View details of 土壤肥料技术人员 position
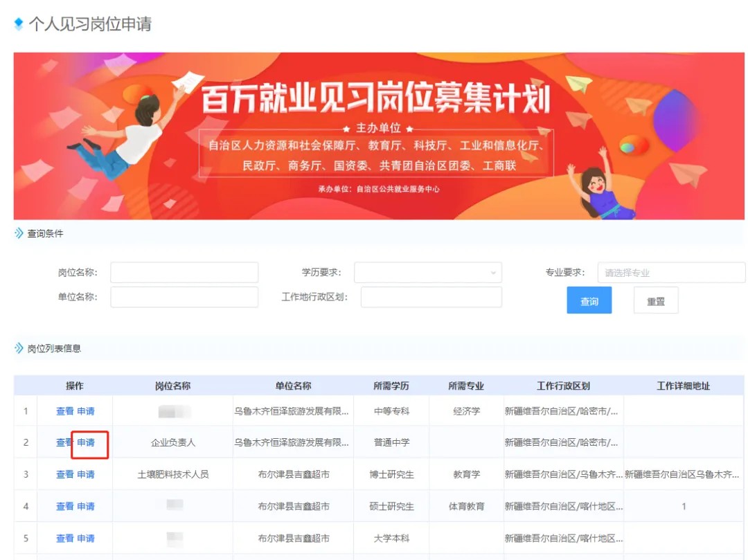The image size is (748, 560). tap(64, 475)
